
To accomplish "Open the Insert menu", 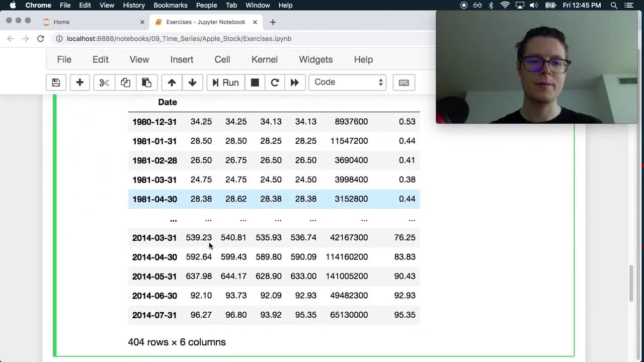I will click(182, 59).
